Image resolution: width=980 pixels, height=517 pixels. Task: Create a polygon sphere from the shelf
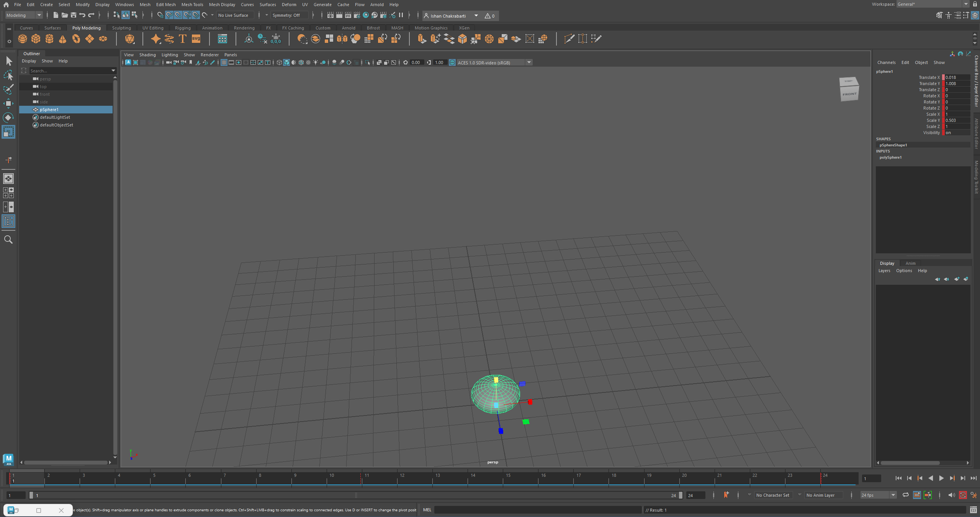pyautogui.click(x=22, y=39)
